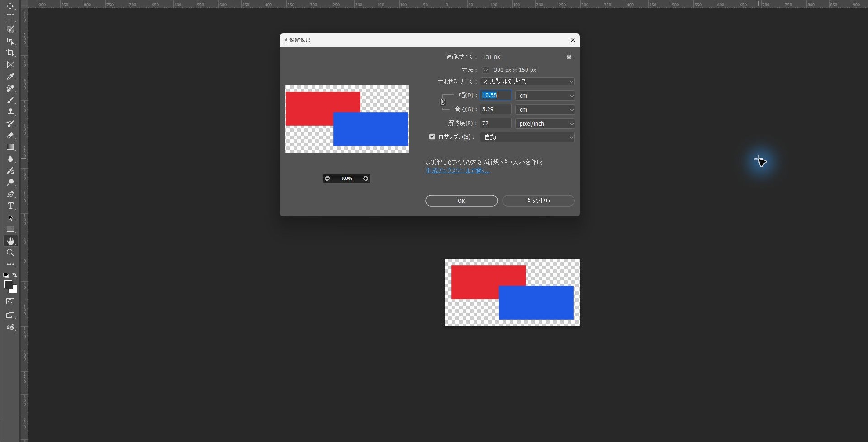This screenshot has width=868, height=442.
Task: Select the Path Selection tool
Action: (10, 218)
